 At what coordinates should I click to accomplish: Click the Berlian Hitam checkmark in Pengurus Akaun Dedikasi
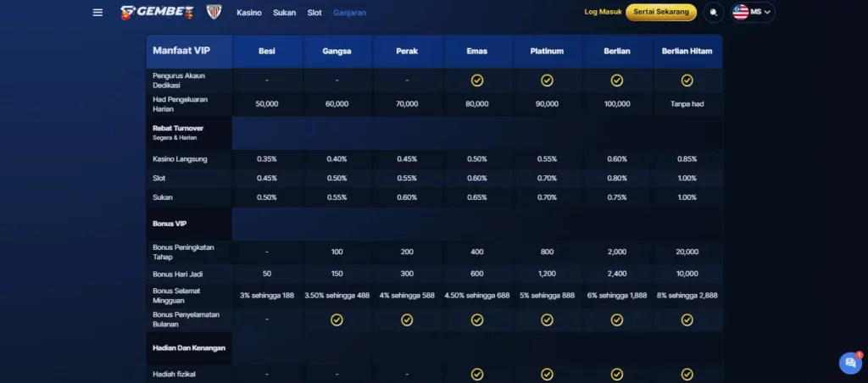tap(687, 80)
